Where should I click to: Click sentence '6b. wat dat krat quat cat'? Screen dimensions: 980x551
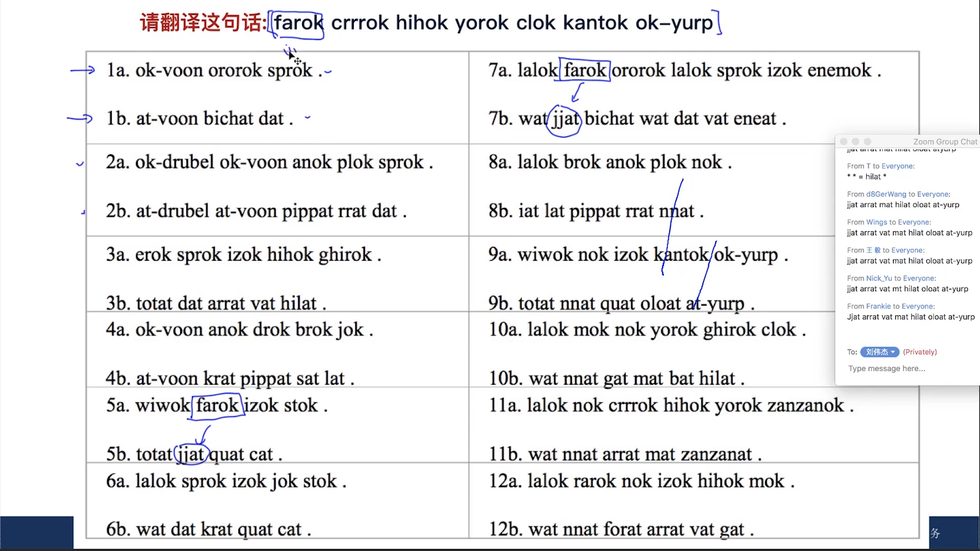tap(208, 530)
